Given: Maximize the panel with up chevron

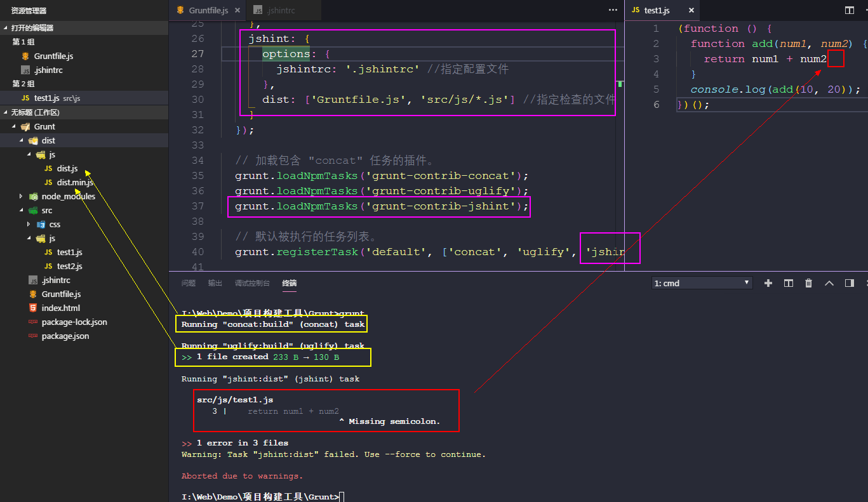Looking at the screenshot, I should point(829,283).
